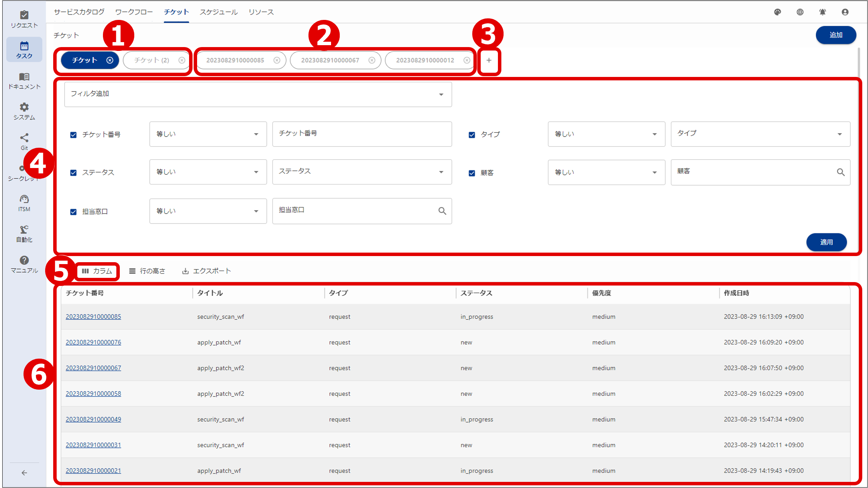Uncheck the 顧客 filter checkbox
The image size is (868, 488).
pyautogui.click(x=472, y=173)
